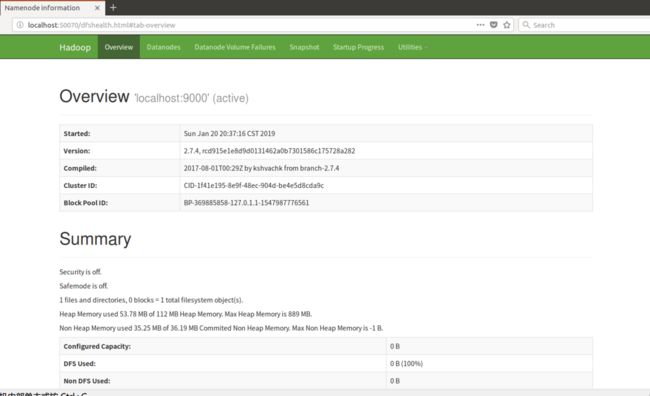View the Startup Progress tab
This screenshot has height=396, width=650.
tap(358, 47)
